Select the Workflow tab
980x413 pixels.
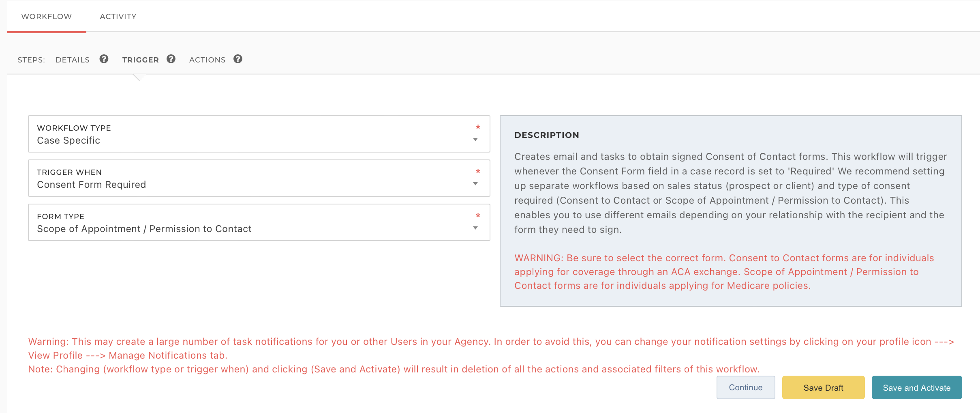[x=47, y=17]
